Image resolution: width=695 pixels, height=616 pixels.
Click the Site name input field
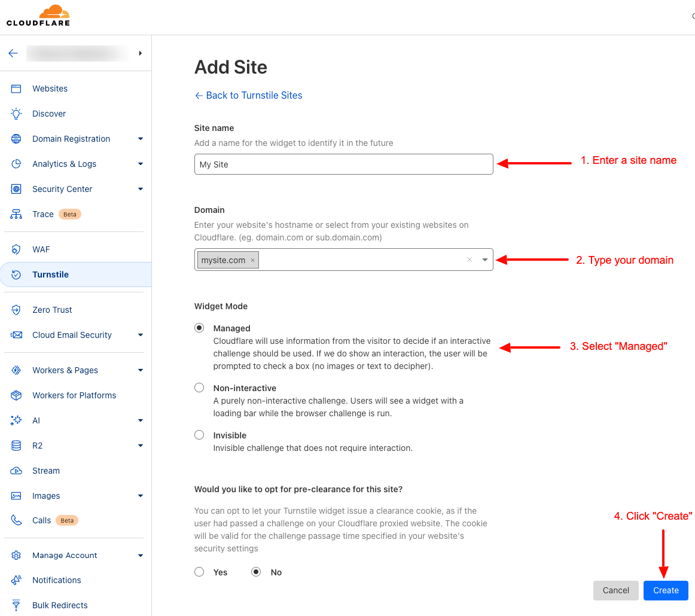point(343,164)
